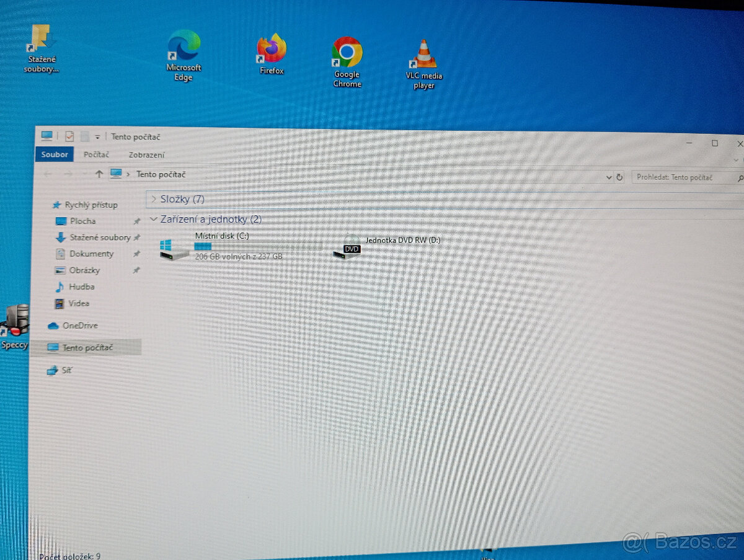Click the Up navigation arrow
This screenshot has width=744, height=560.
[99, 174]
